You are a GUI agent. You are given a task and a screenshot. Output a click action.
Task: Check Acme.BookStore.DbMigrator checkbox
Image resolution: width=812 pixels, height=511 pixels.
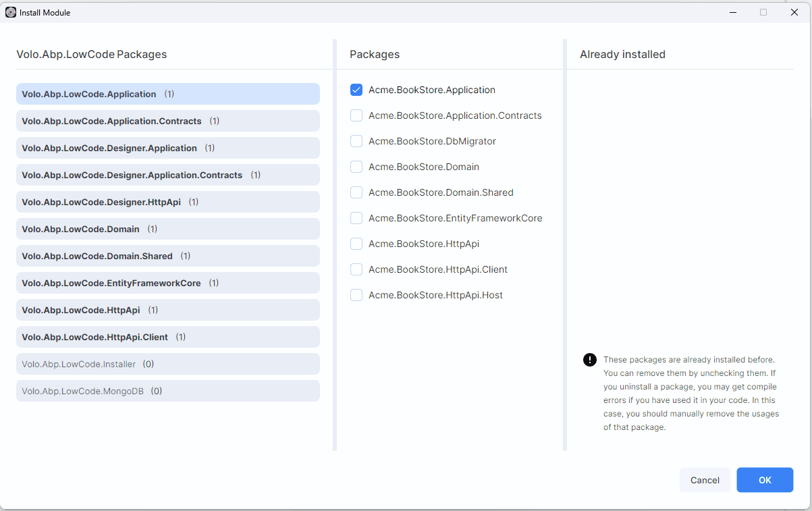point(356,141)
